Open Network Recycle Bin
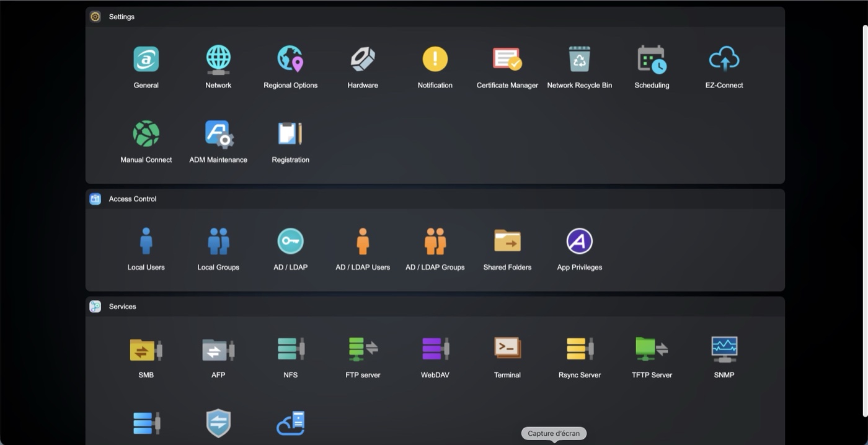The width and height of the screenshot is (868, 445). 580,60
